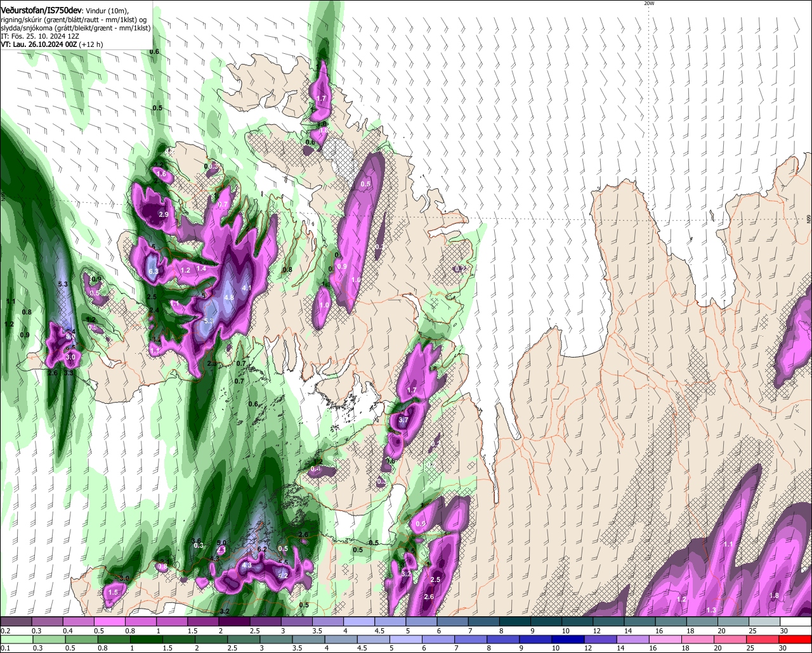Select the light pink 16 swatch, bottom legend row
The image size is (812, 653).
click(666, 639)
